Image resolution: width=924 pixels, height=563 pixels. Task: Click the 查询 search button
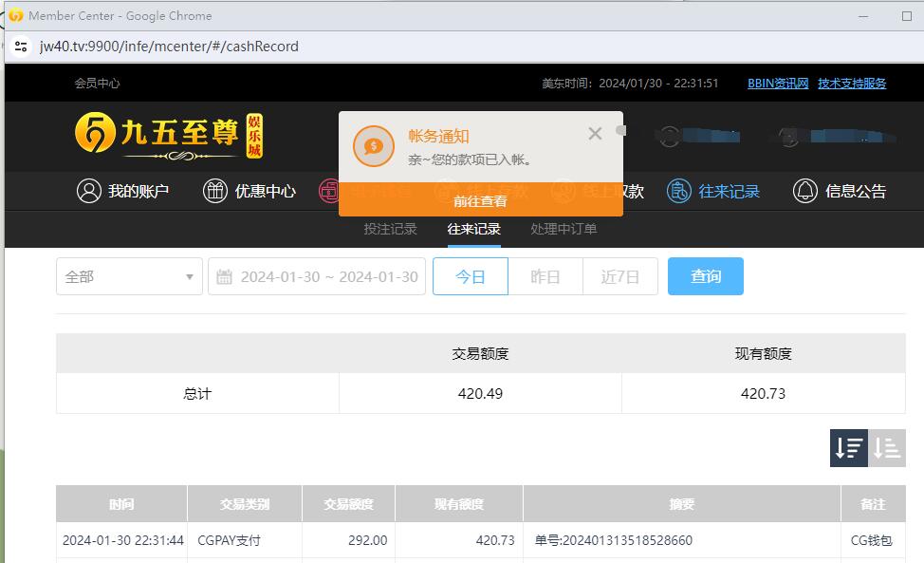pos(706,276)
